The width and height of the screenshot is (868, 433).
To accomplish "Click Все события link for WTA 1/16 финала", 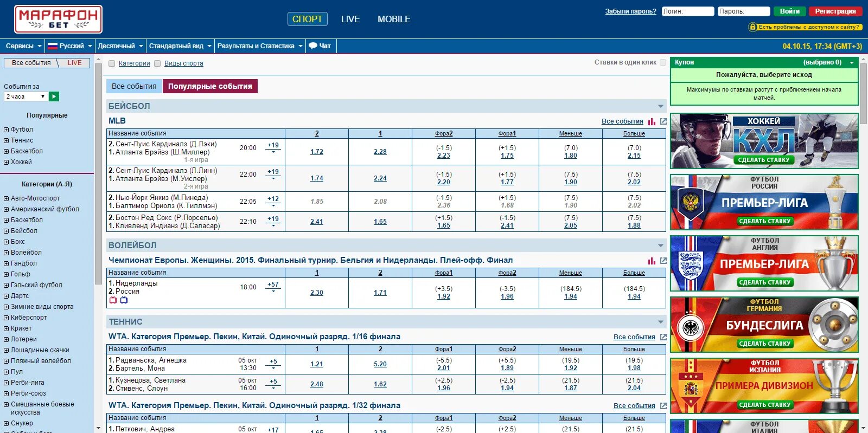I will 634,337.
